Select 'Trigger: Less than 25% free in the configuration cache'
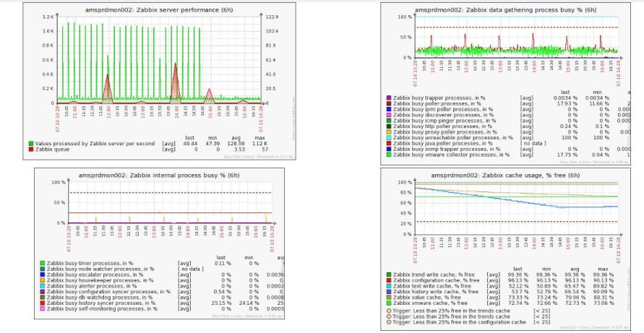Image resolution: width=644 pixels, height=333 pixels. tap(459, 322)
